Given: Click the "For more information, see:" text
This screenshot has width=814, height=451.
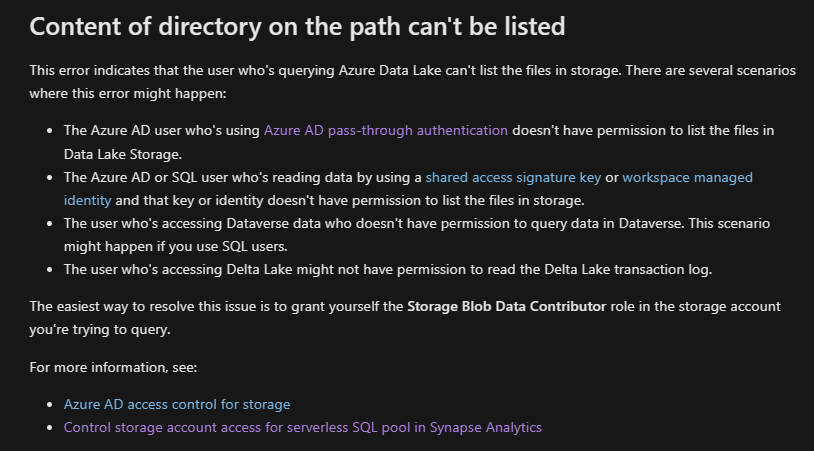Looking at the screenshot, I should (114, 367).
